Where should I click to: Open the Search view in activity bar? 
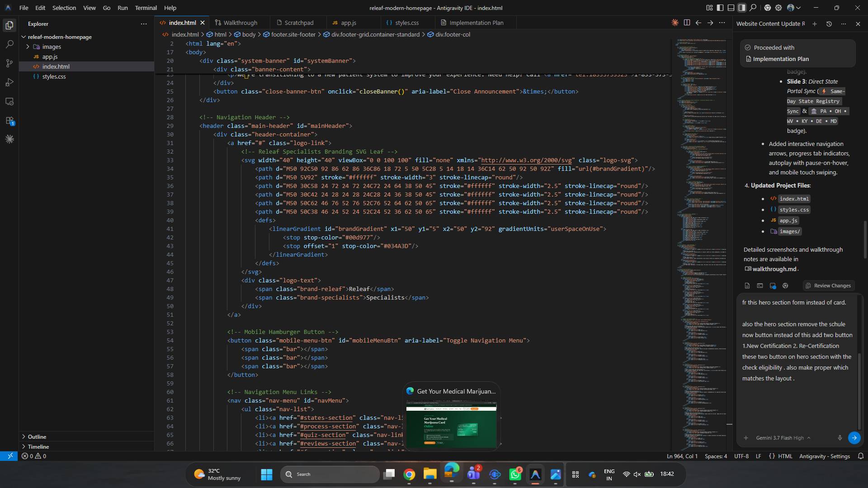pyautogui.click(x=9, y=44)
